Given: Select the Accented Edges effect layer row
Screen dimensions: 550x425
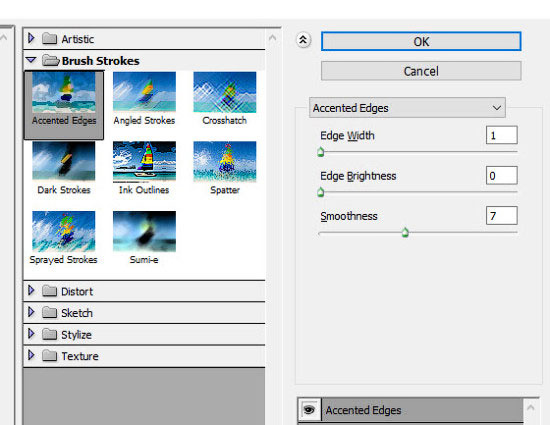Looking at the screenshot, I should tap(422, 410).
